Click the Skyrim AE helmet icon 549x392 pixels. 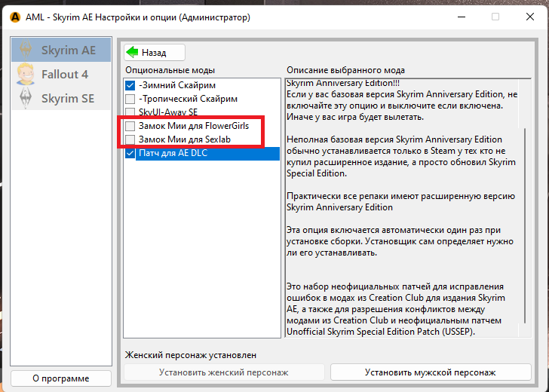26,51
